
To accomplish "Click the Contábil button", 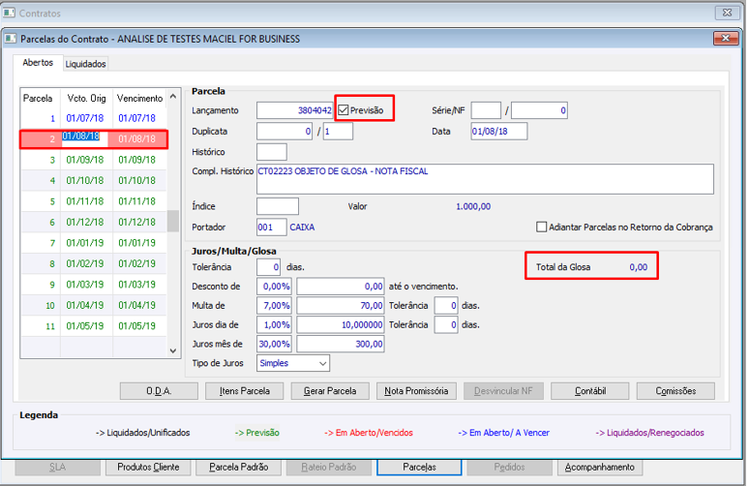I will (590, 391).
